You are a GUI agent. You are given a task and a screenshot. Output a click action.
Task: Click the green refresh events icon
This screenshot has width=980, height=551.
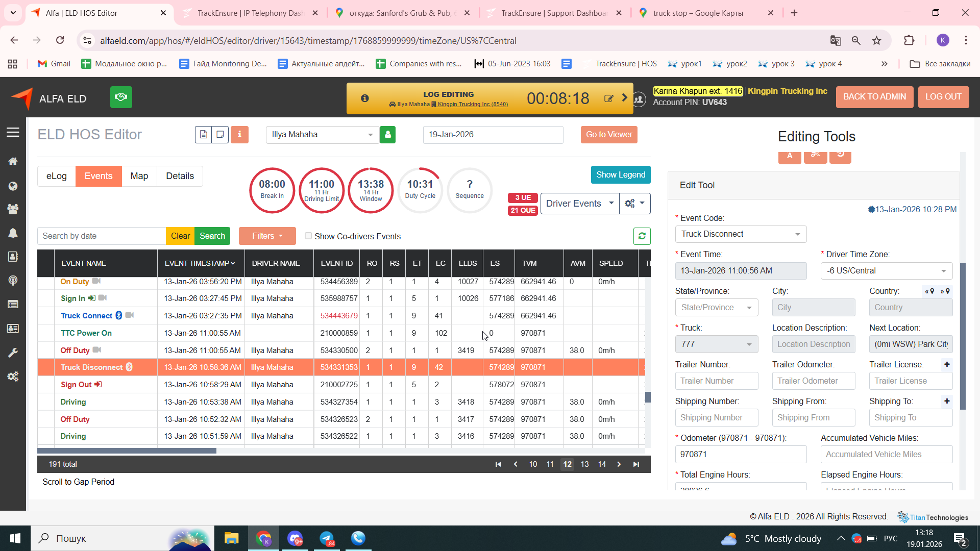click(642, 236)
